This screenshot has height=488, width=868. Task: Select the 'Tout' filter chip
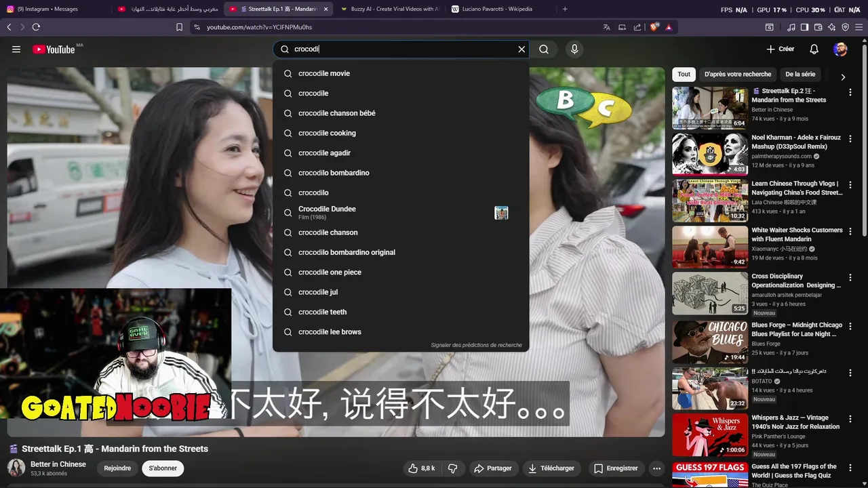(x=684, y=75)
